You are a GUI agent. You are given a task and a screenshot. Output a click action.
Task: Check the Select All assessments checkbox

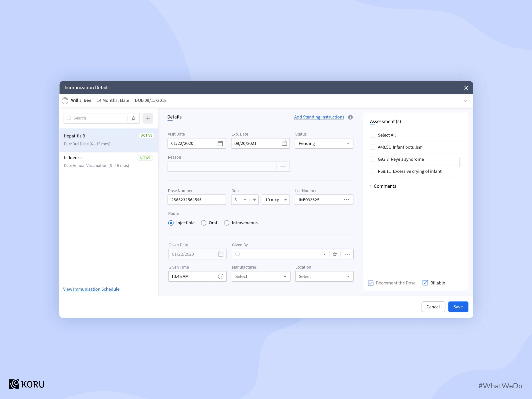[372, 135]
